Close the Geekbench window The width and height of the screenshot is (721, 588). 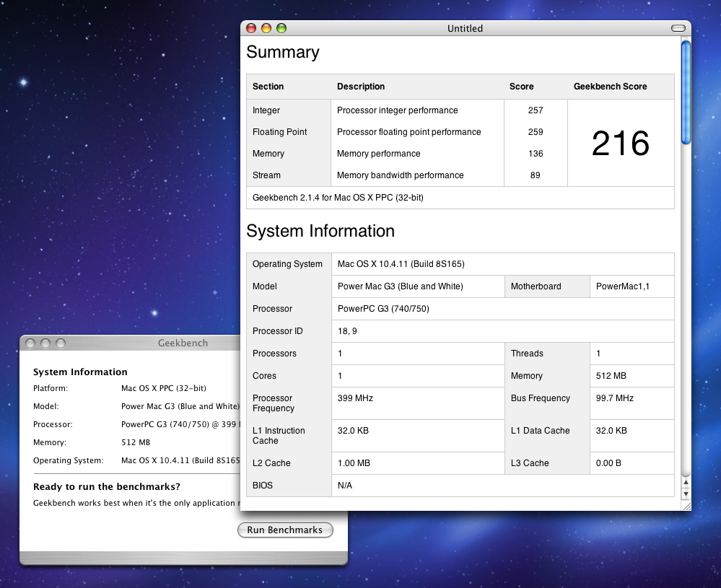(x=30, y=343)
